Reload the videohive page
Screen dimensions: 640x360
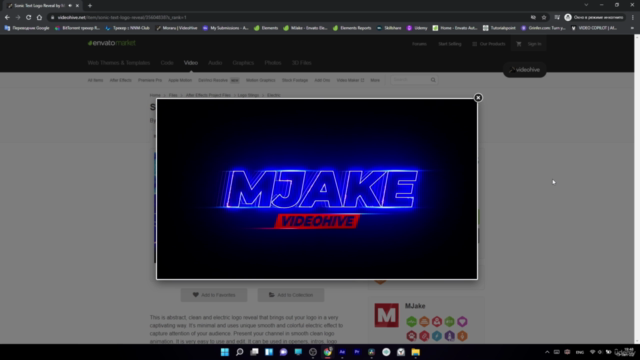click(29, 18)
